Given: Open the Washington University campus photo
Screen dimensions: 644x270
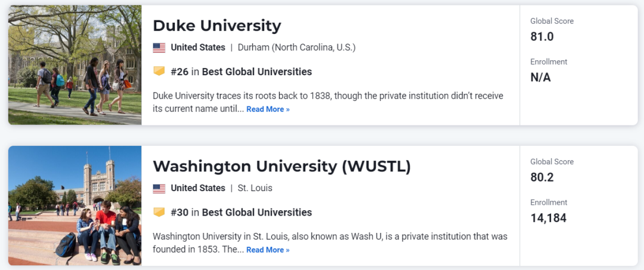Looking at the screenshot, I should pyautogui.click(x=75, y=206).
